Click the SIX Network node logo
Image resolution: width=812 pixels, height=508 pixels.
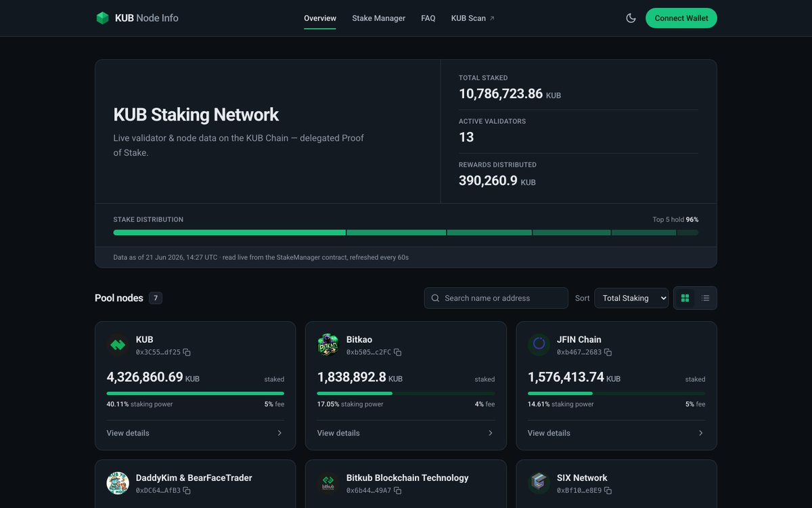click(539, 483)
